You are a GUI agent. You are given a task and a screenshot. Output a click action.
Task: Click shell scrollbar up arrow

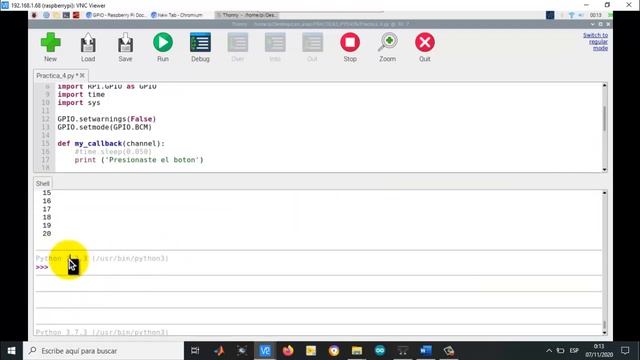604,193
